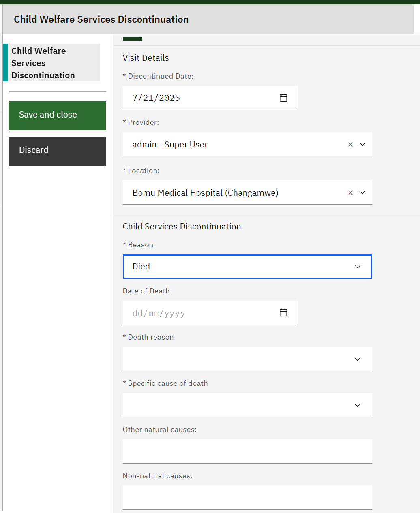
Task: Select Child Welfare Services Discontinuation sidebar tab
Action: click(51, 63)
